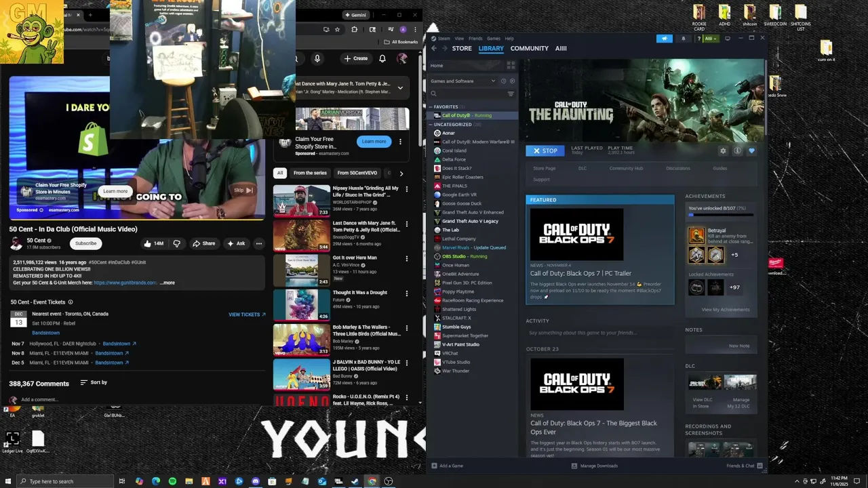The width and height of the screenshot is (868, 488).
Task: Bookmark page with Chrome star icon
Action: pyautogui.click(x=337, y=29)
